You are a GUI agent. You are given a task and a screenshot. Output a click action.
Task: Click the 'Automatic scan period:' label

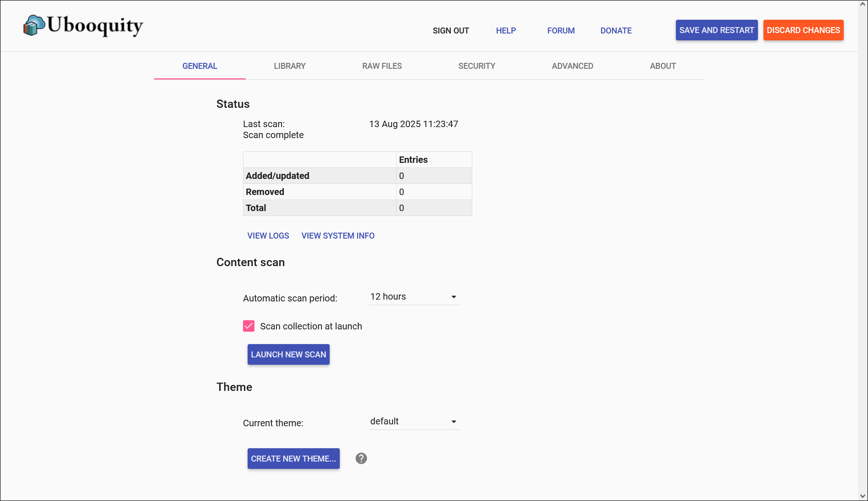pos(290,298)
